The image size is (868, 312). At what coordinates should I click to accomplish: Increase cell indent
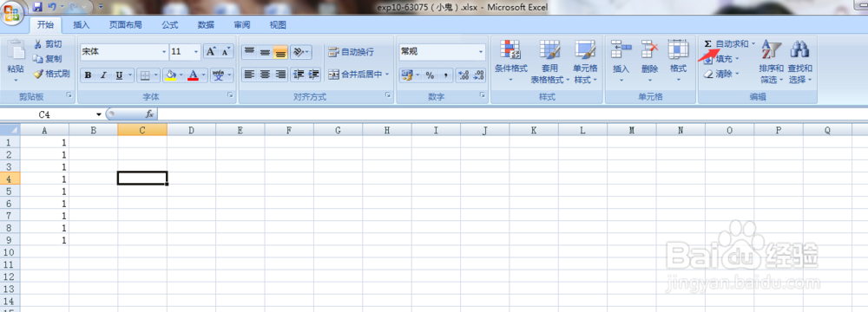point(314,74)
